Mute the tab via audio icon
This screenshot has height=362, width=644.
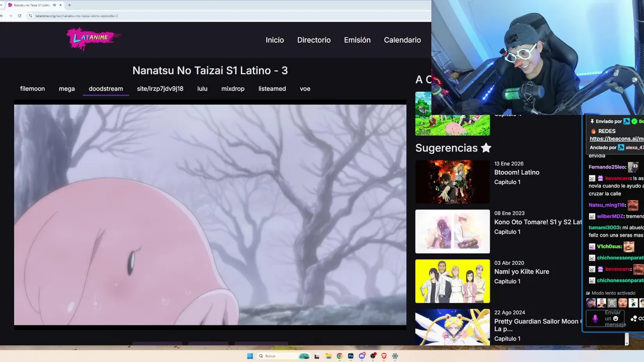54,5
